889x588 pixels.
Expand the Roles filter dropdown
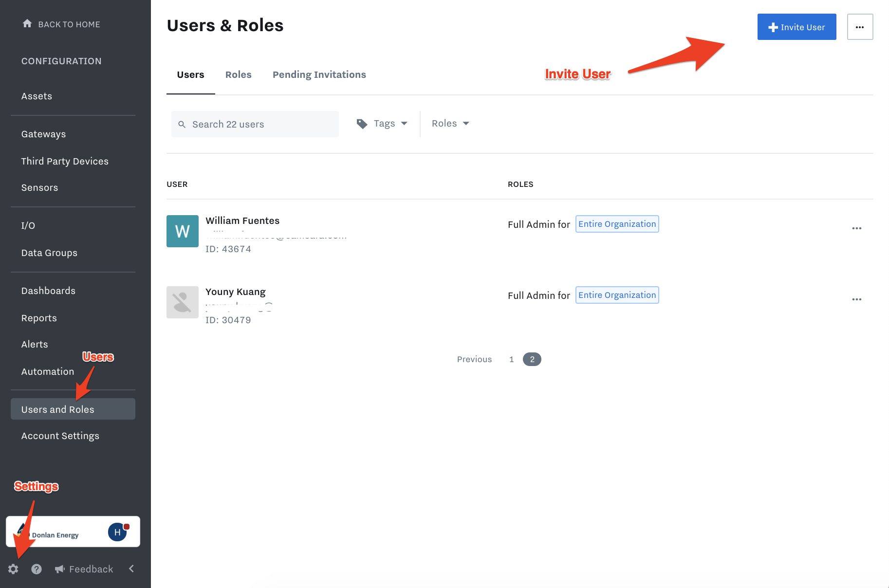click(450, 124)
